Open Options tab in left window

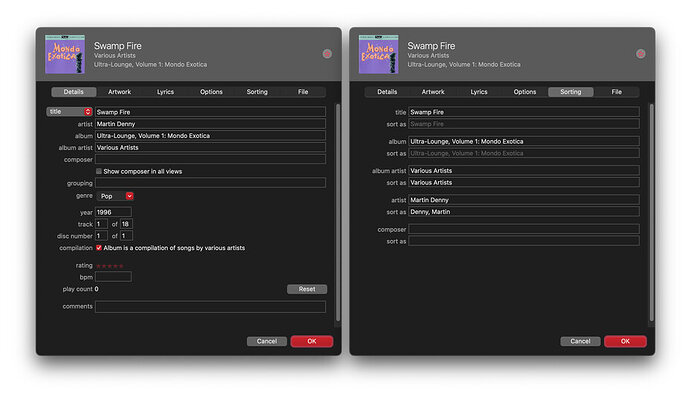click(x=211, y=92)
